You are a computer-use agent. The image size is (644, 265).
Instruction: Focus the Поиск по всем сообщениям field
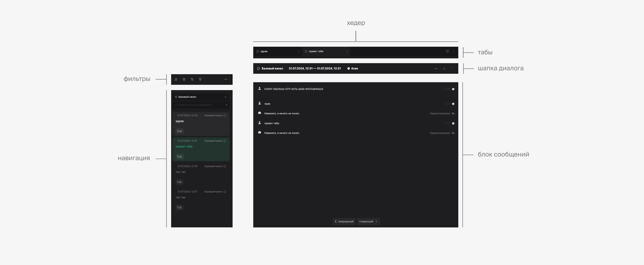coord(201,105)
